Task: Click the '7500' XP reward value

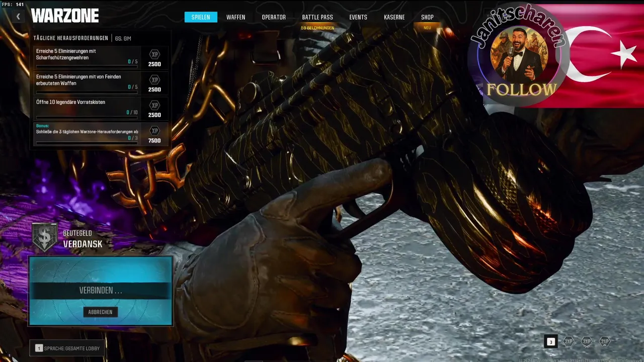Action: tap(154, 141)
